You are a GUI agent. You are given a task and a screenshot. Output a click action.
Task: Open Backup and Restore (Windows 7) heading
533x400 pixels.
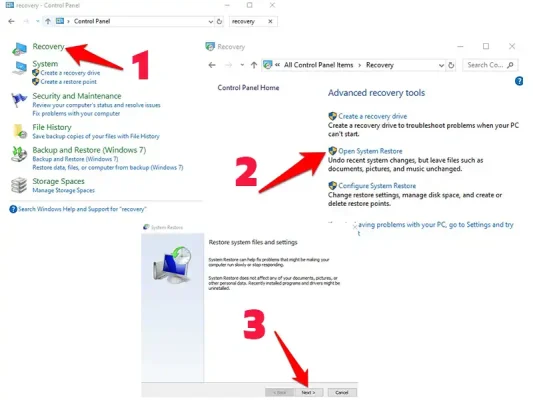point(89,150)
